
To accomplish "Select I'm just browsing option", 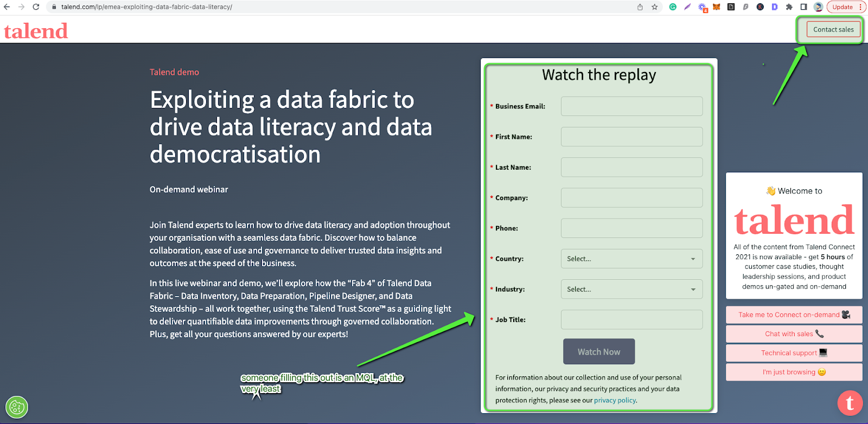I will point(794,372).
